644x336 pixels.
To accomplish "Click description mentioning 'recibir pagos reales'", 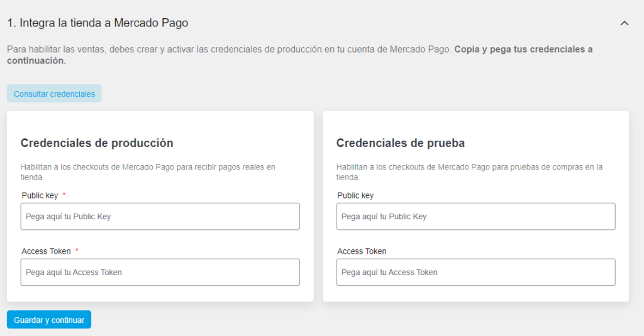I will 148,172.
